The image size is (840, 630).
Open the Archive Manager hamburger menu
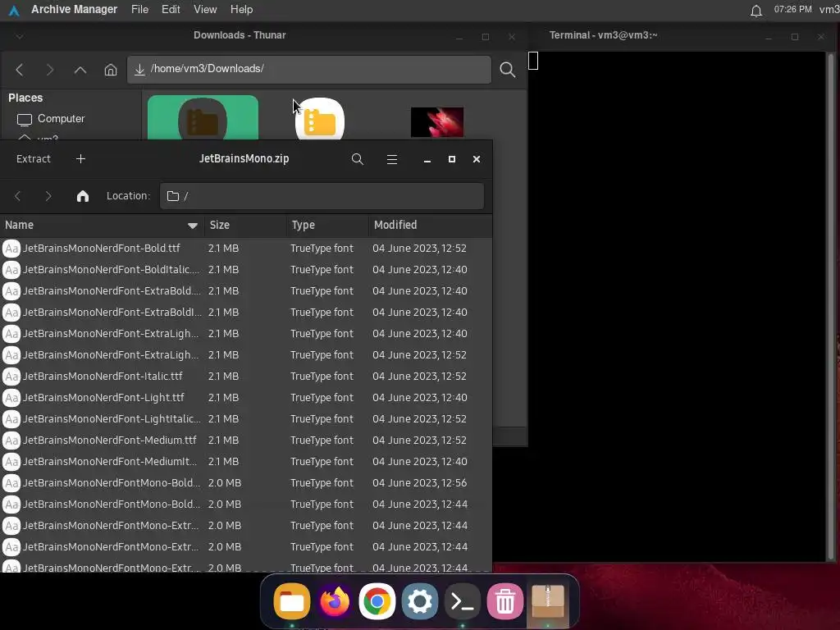pyautogui.click(x=392, y=159)
